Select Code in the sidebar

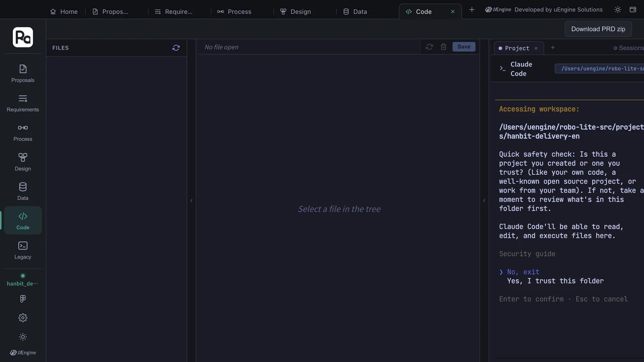23,221
